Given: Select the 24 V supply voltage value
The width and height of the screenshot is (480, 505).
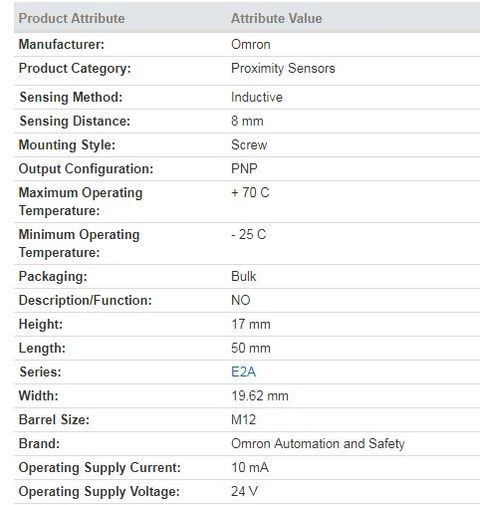Looking at the screenshot, I should (x=245, y=491).
